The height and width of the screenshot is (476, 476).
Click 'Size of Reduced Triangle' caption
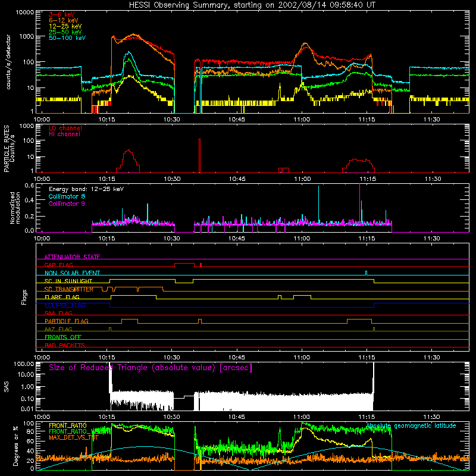coord(151,368)
